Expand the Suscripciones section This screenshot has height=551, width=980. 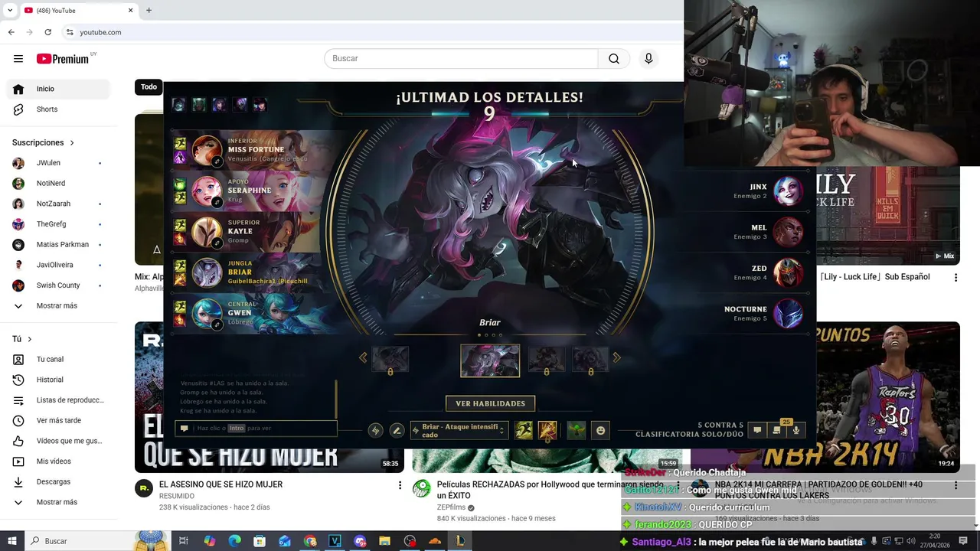pyautogui.click(x=44, y=142)
